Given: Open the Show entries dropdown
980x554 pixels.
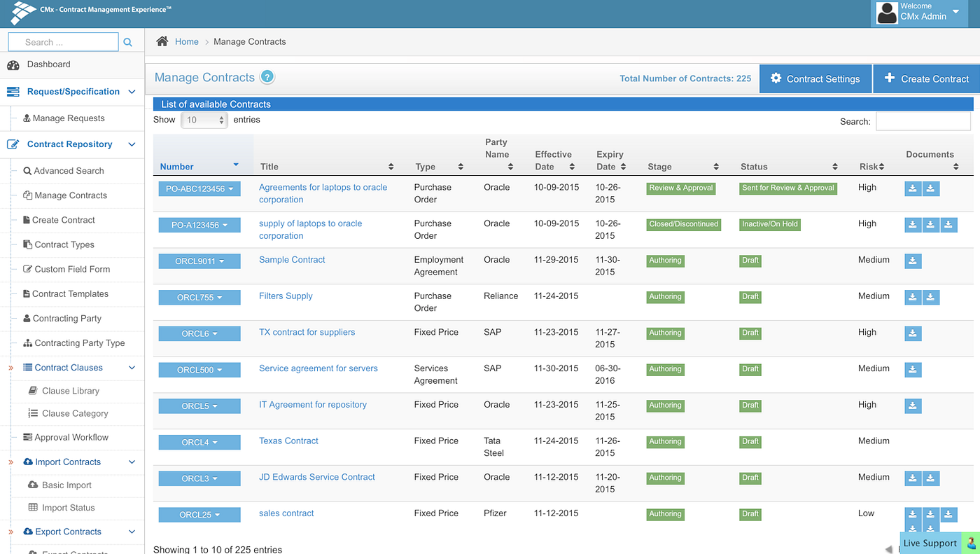Looking at the screenshot, I should coord(204,120).
